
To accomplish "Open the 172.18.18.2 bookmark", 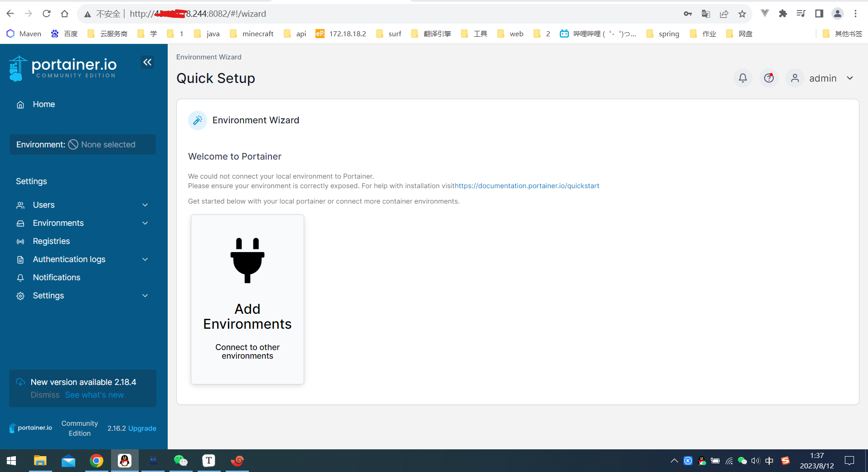I will (x=341, y=34).
